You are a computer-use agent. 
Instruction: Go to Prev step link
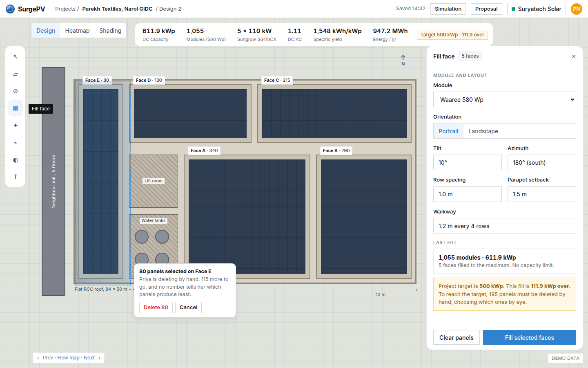[45, 358]
